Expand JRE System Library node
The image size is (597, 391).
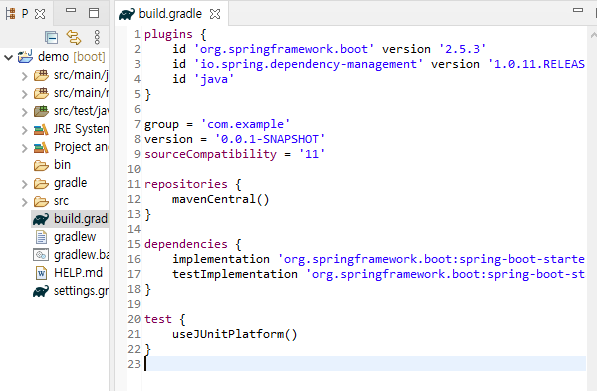point(25,130)
